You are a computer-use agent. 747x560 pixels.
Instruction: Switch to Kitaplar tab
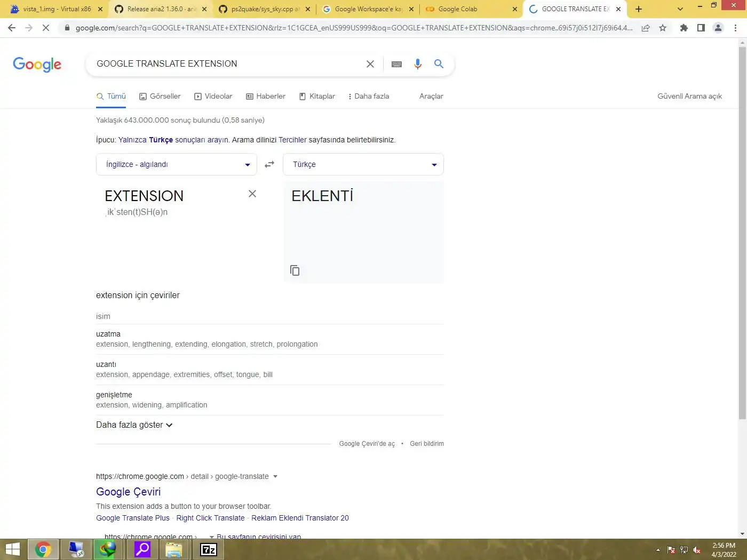317,97
